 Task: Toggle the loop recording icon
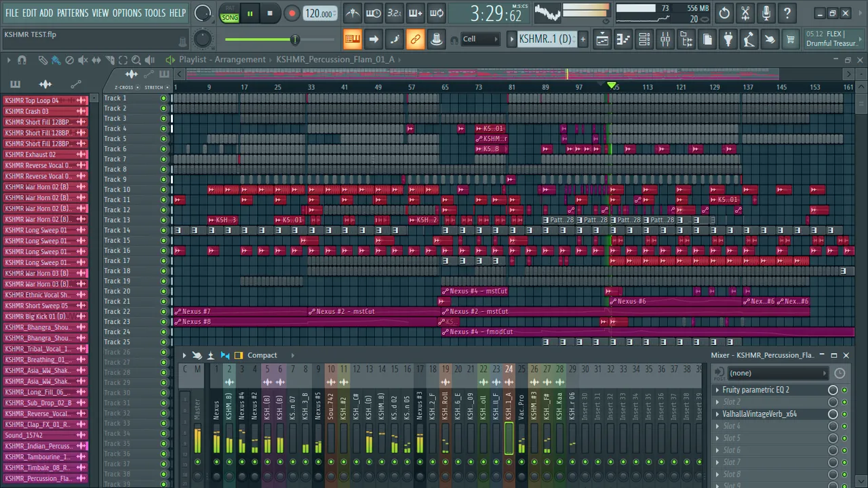click(437, 13)
